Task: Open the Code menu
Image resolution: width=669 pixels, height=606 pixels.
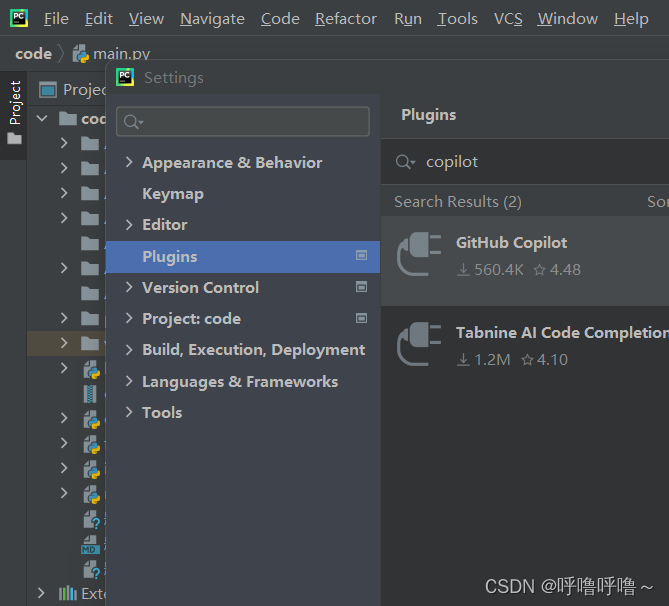Action: coord(280,19)
